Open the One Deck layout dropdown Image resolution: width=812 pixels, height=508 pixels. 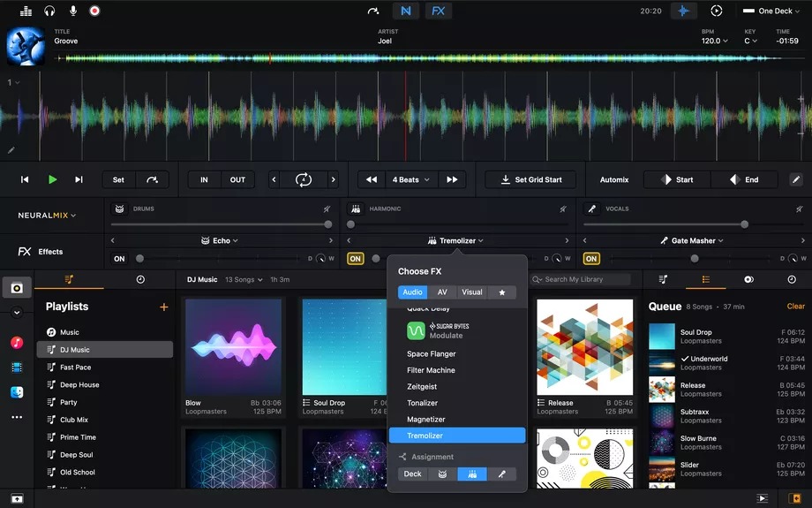[771, 11]
